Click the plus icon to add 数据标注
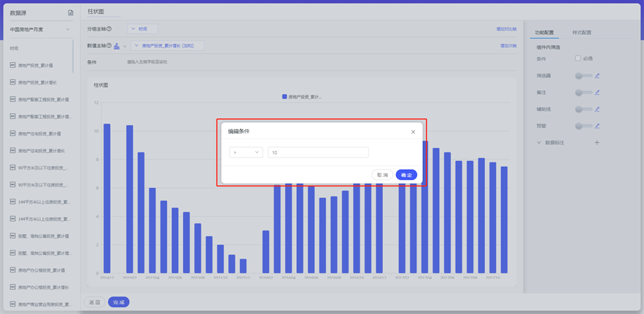This screenshot has height=314, width=644. click(x=597, y=143)
